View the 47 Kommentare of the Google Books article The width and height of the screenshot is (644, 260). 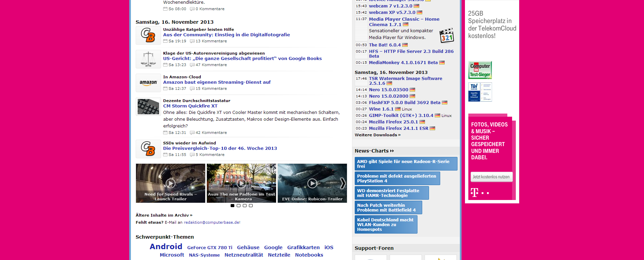(211, 65)
